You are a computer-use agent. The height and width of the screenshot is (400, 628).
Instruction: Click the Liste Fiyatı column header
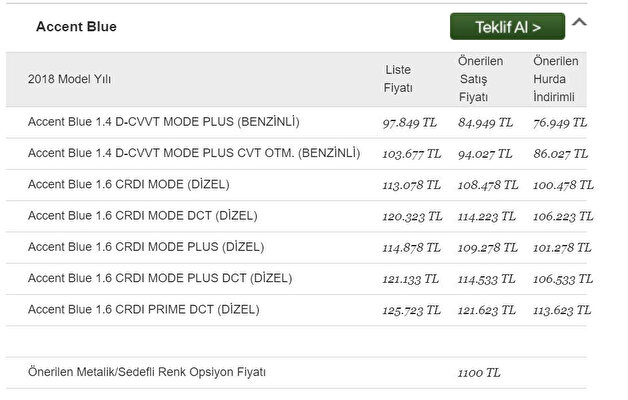click(x=398, y=78)
